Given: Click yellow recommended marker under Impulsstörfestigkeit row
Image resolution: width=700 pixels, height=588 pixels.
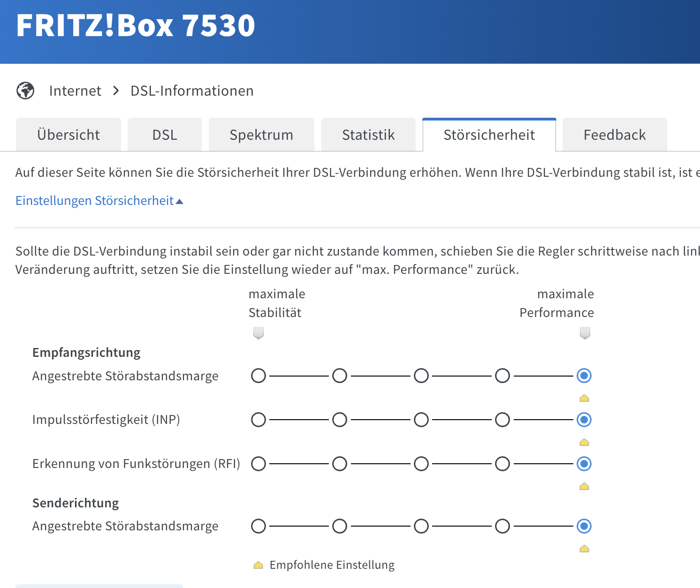Looking at the screenshot, I should pos(584,442).
